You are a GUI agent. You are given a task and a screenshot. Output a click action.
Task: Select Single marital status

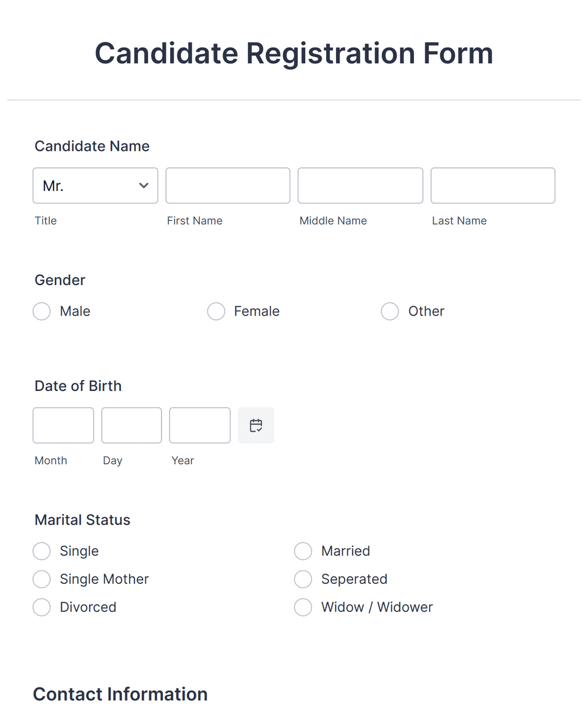click(x=42, y=551)
